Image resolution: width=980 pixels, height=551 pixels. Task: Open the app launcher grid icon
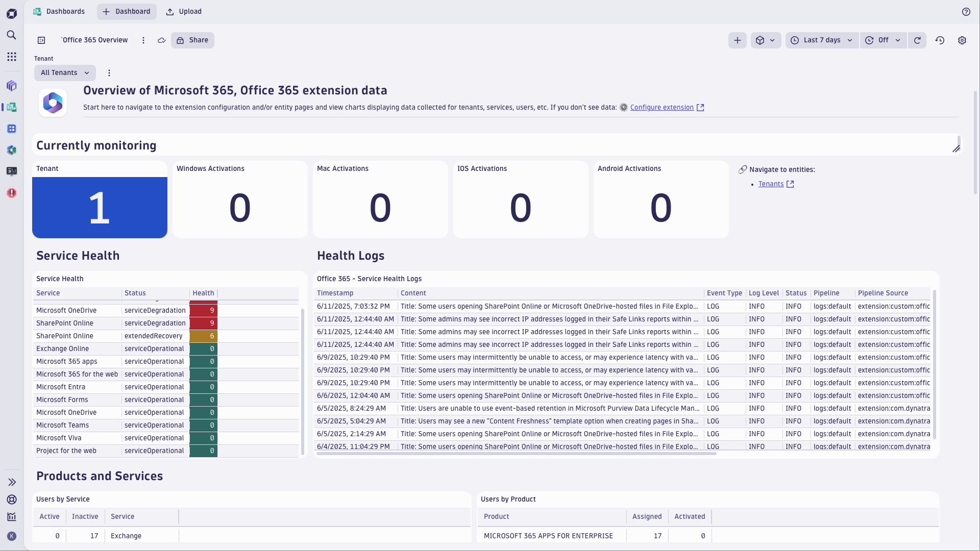click(x=12, y=57)
